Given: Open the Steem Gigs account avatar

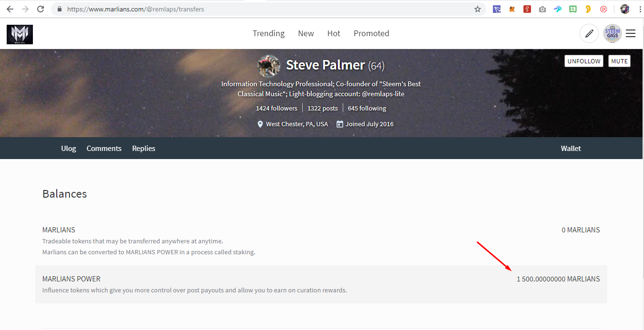Looking at the screenshot, I should pos(613,33).
